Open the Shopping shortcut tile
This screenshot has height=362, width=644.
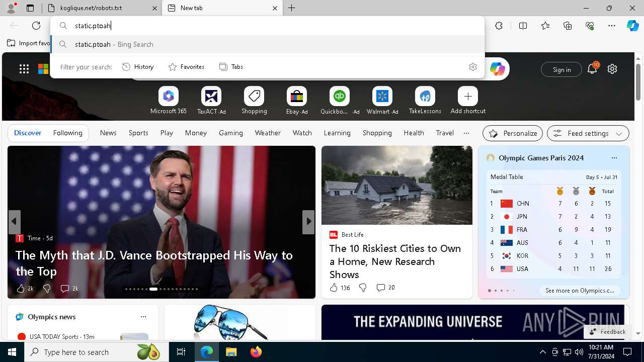pyautogui.click(x=254, y=96)
